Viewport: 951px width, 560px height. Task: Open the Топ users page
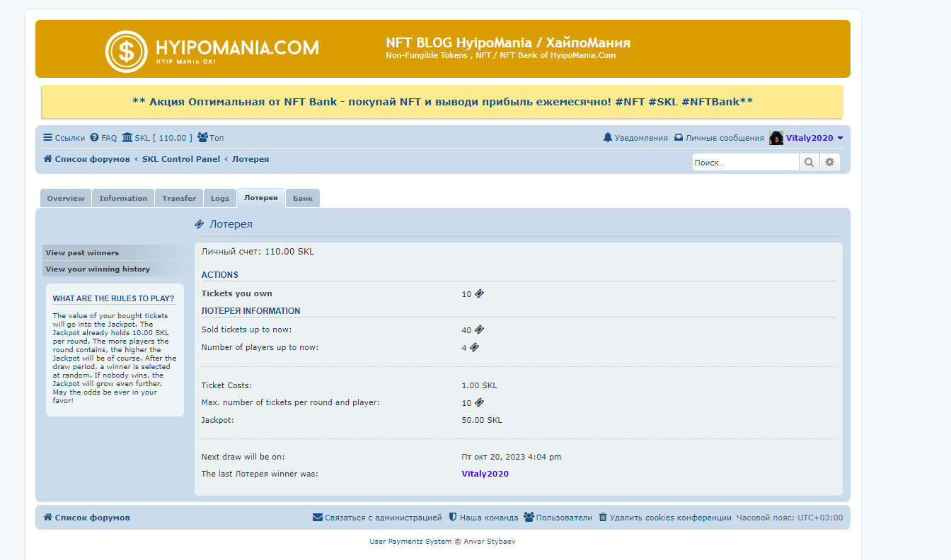211,138
